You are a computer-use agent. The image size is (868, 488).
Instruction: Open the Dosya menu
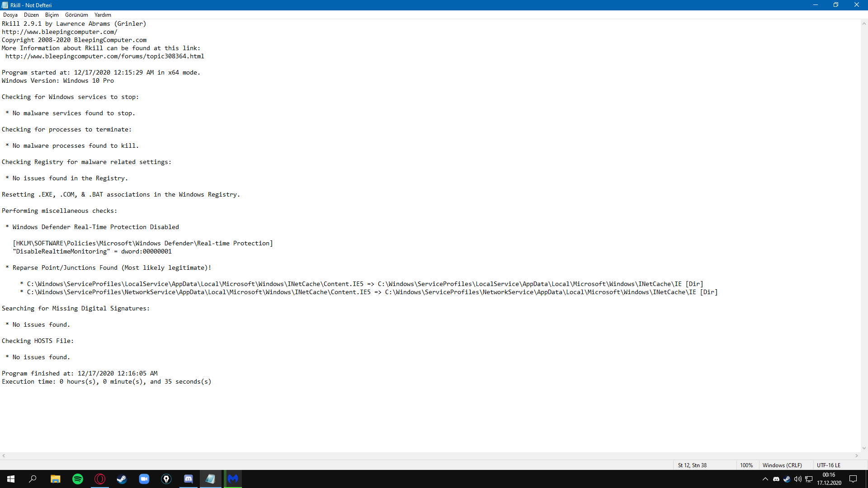coord(10,15)
